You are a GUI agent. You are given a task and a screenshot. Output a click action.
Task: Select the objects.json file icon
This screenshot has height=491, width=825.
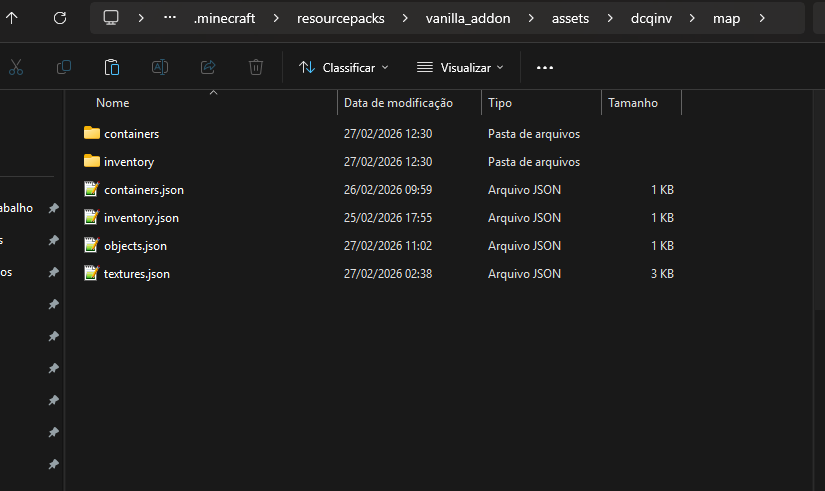point(92,245)
